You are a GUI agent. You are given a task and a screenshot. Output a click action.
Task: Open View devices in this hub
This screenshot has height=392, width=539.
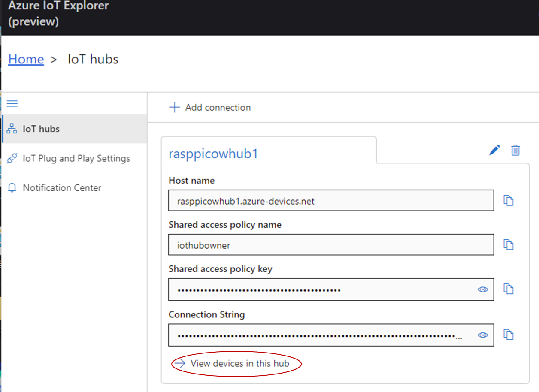(239, 363)
